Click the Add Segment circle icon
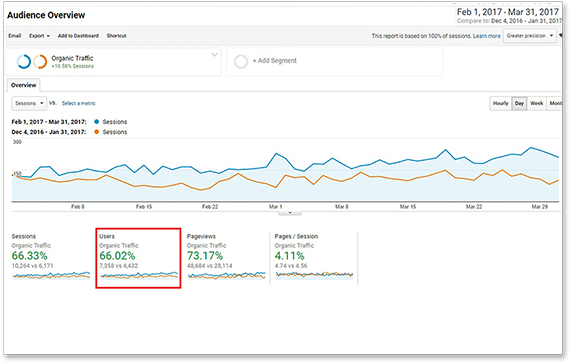Image resolution: width=570 pixels, height=362 pixels. 241,61
